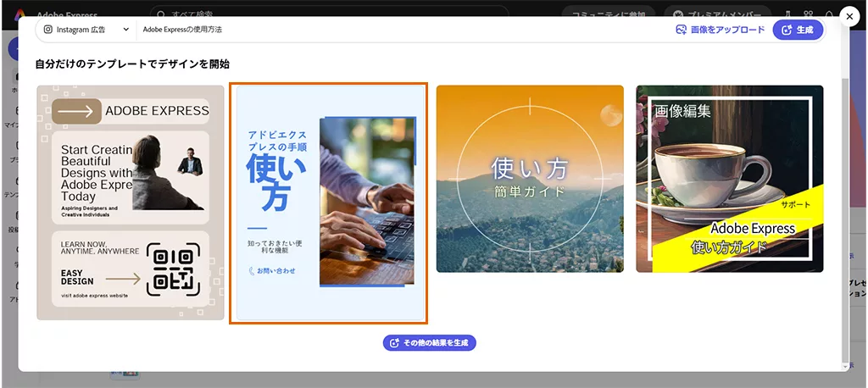Viewport: 868px width, 388px height.
Task: Click the 画像をアップロード button
Action: [720, 30]
